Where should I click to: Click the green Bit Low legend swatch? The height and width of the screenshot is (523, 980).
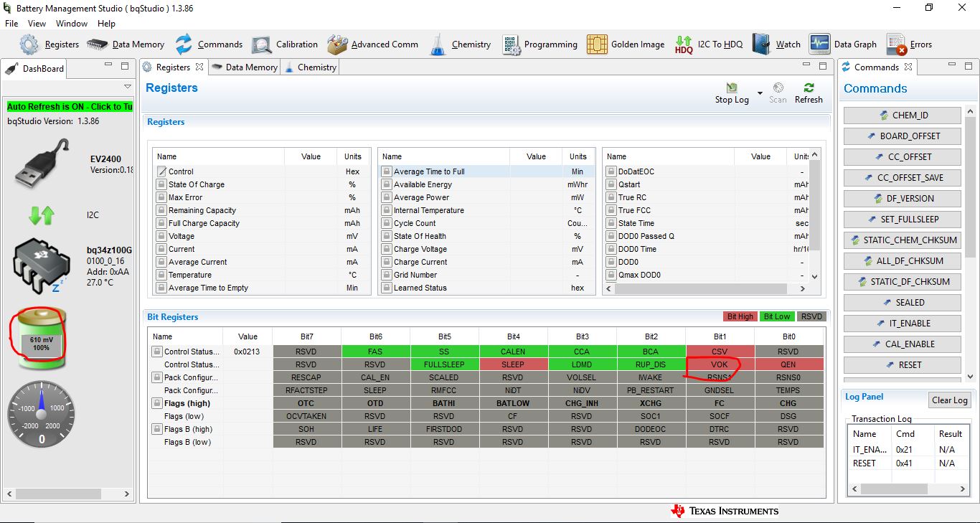click(x=777, y=316)
